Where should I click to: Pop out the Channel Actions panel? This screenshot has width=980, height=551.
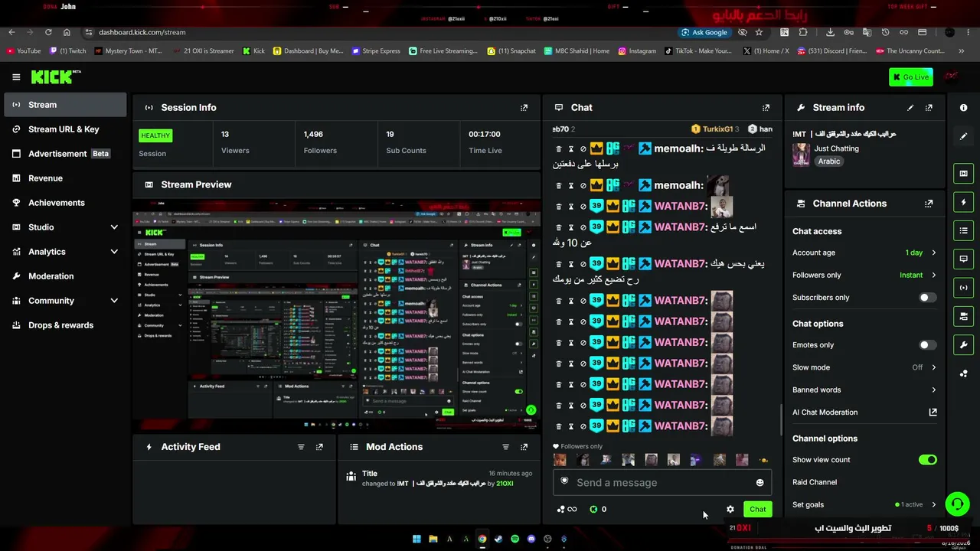pyautogui.click(x=929, y=204)
